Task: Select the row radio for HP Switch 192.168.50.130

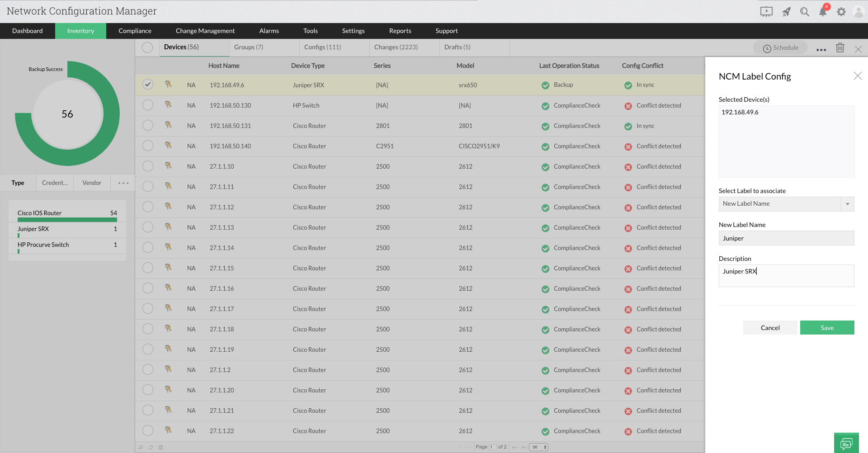Action: (x=147, y=105)
